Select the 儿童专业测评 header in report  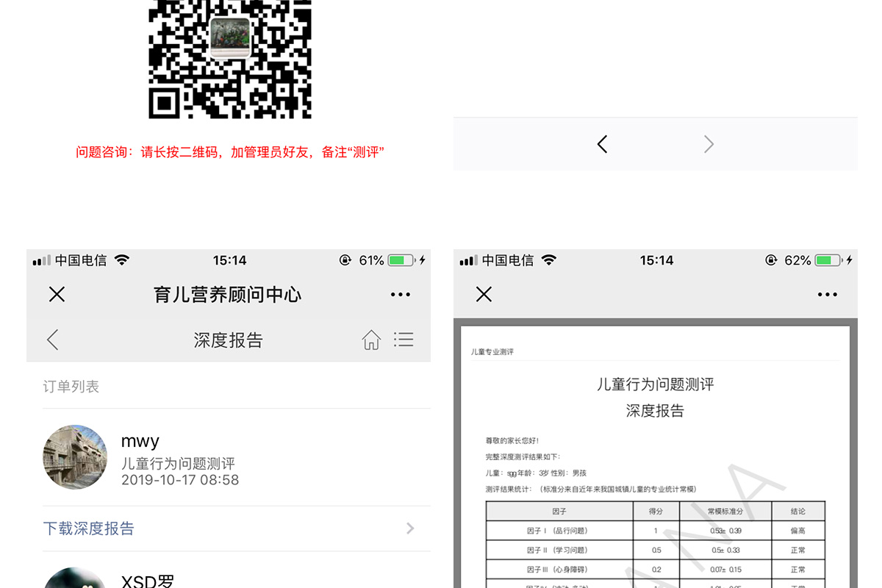(492, 352)
